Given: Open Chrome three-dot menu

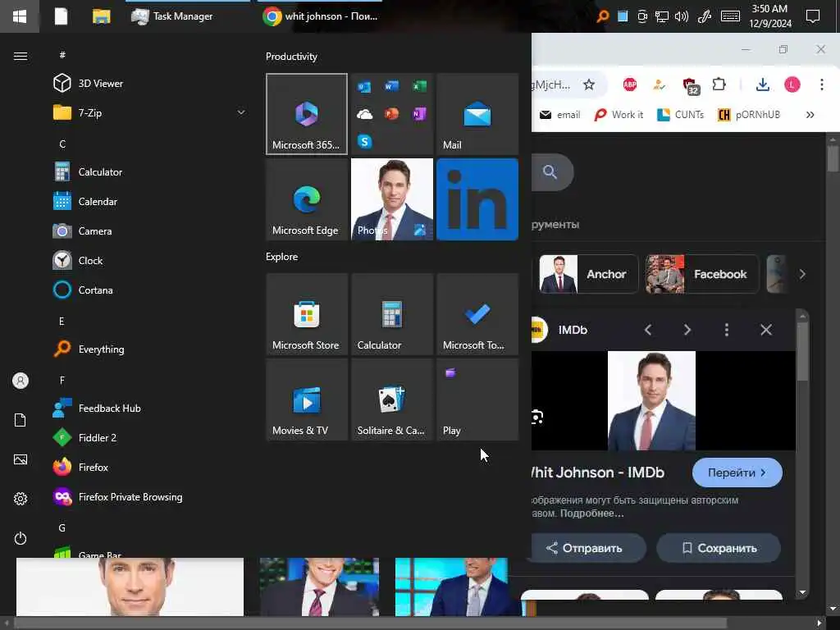Looking at the screenshot, I should click(x=821, y=84).
